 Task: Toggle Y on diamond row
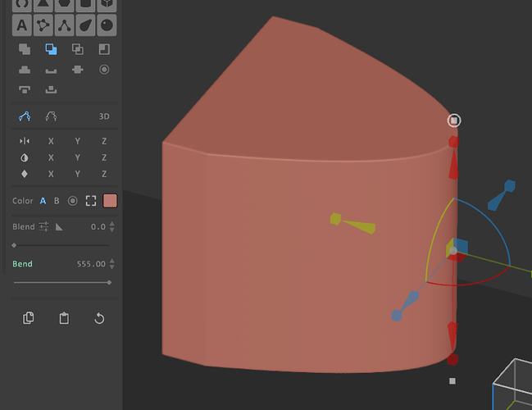[x=78, y=174]
